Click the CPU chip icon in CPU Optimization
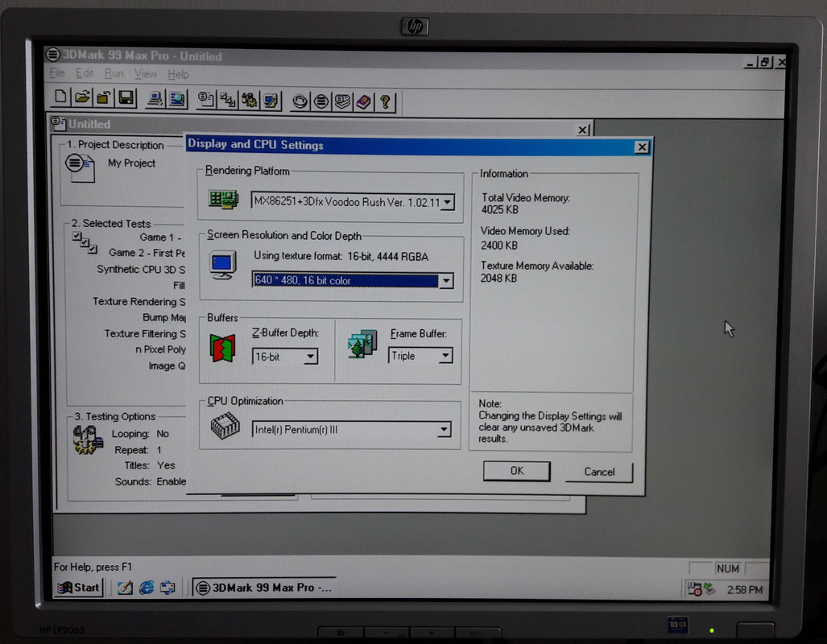The image size is (827, 644). [x=225, y=426]
